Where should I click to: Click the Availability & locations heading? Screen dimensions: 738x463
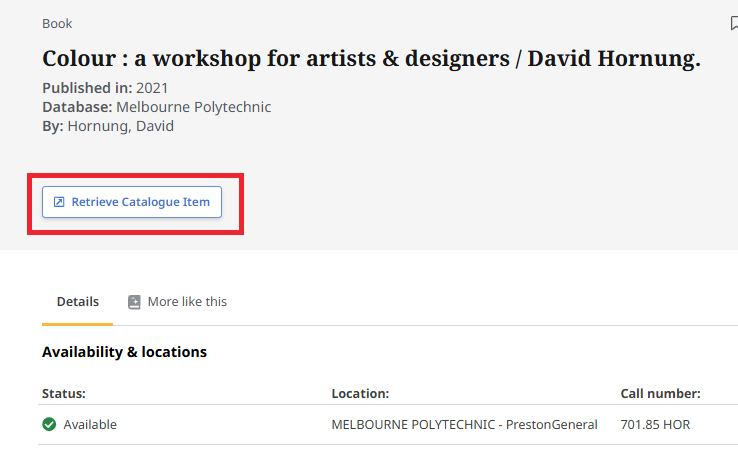coord(124,352)
